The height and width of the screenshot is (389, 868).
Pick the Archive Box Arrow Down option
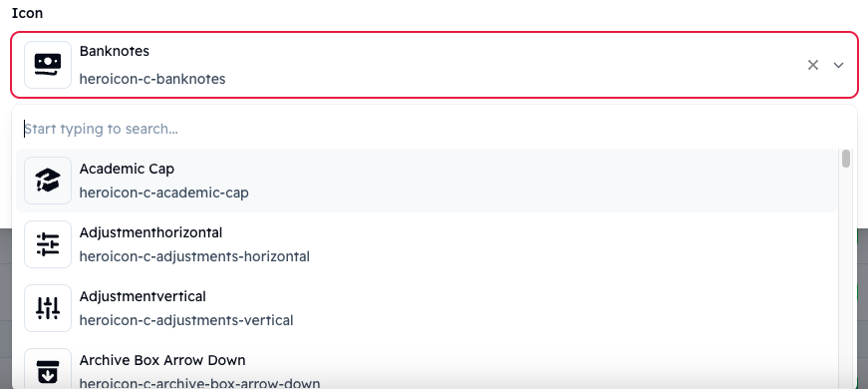pos(427,366)
